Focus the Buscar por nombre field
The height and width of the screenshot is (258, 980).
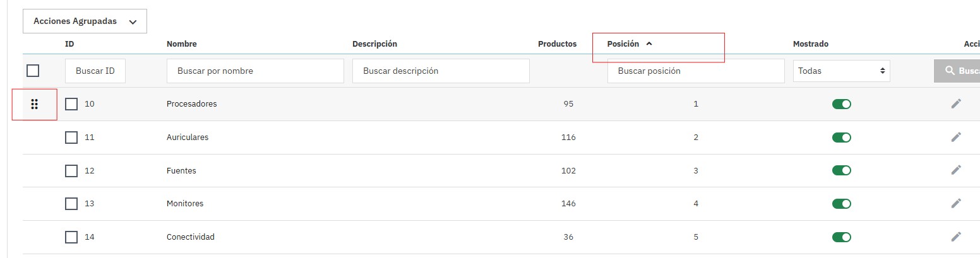tap(255, 71)
